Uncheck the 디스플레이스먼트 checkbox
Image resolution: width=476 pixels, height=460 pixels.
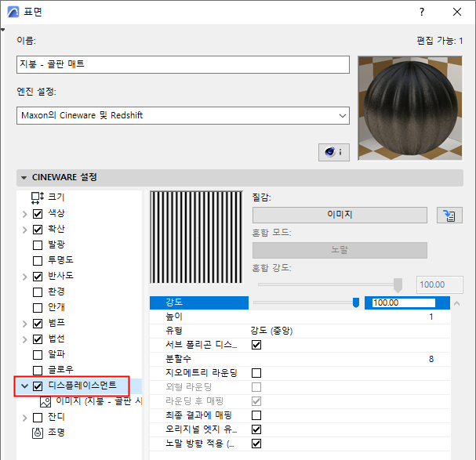coord(38,386)
